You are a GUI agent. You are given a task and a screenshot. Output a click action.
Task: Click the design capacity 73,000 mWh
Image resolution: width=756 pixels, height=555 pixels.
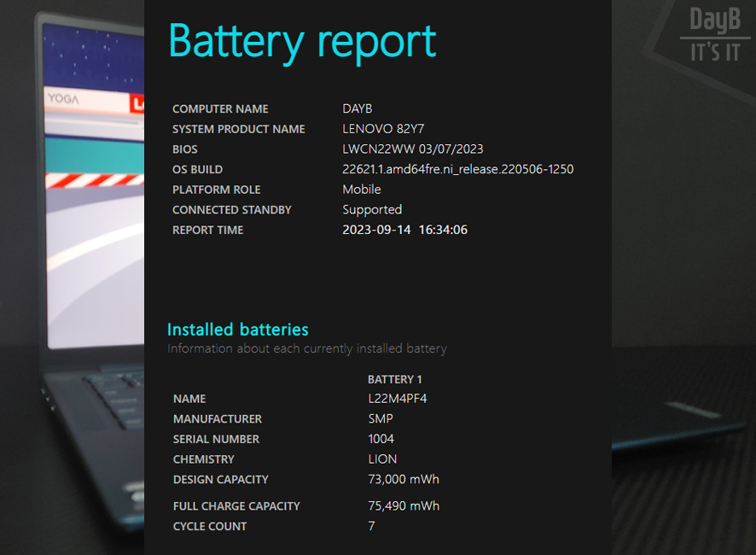(404, 480)
